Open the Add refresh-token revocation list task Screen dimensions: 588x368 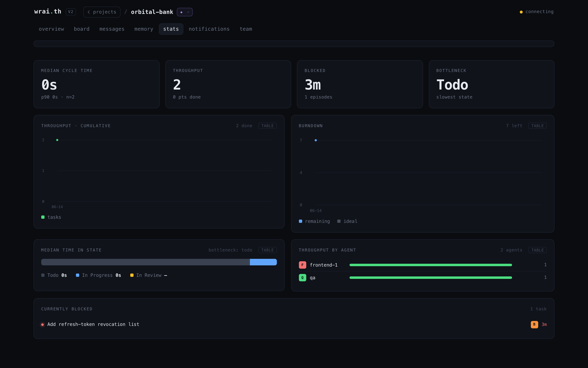[93, 324]
